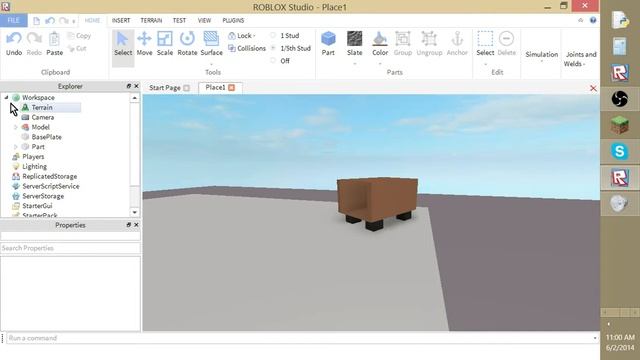Toggle the Anchor tool
Image resolution: width=640 pixels, height=360 pixels.
pyautogui.click(x=457, y=44)
